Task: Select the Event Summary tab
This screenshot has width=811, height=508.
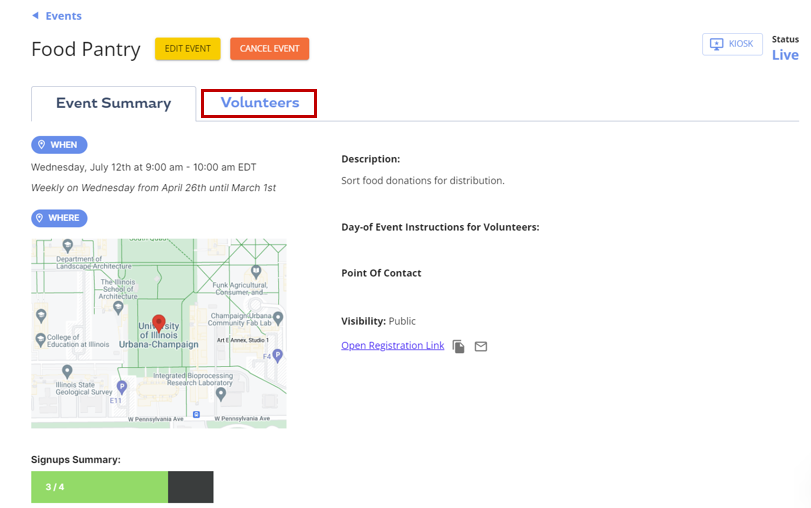Action: [x=113, y=104]
